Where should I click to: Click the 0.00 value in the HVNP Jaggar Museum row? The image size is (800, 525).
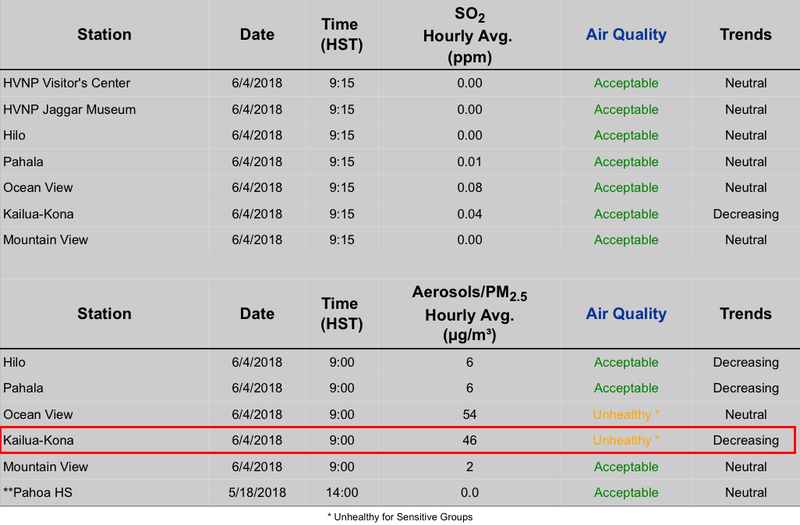point(469,109)
